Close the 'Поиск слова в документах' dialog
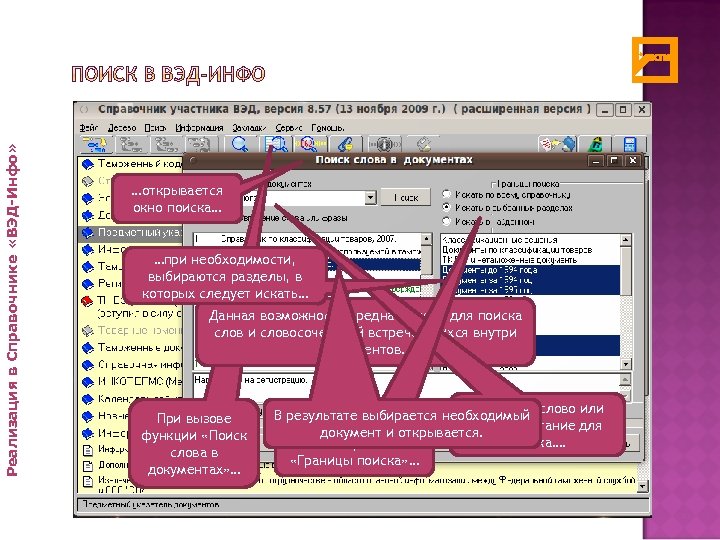Screen dimensions: 720x540 633,161
